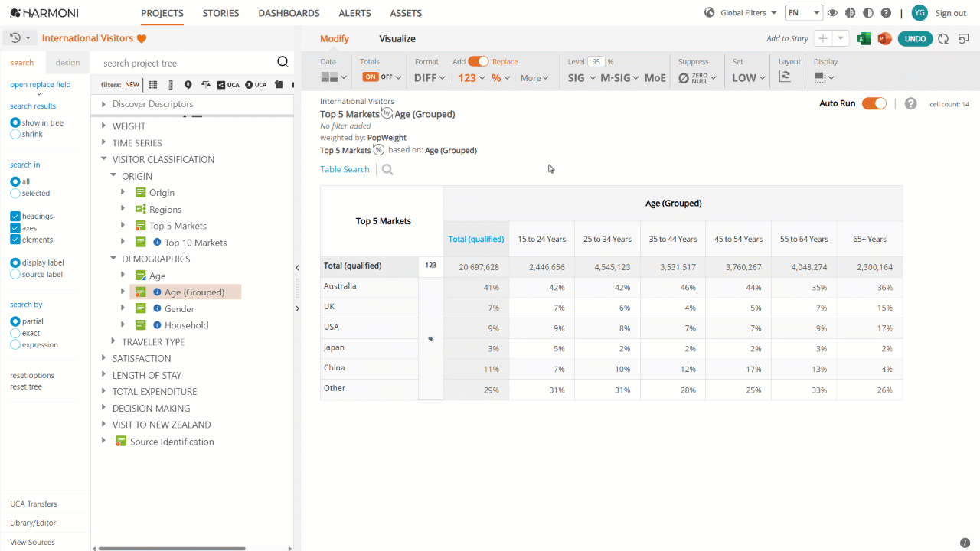The width and height of the screenshot is (980, 551).
Task: Toggle Totals ON/OFF switch
Action: (381, 77)
